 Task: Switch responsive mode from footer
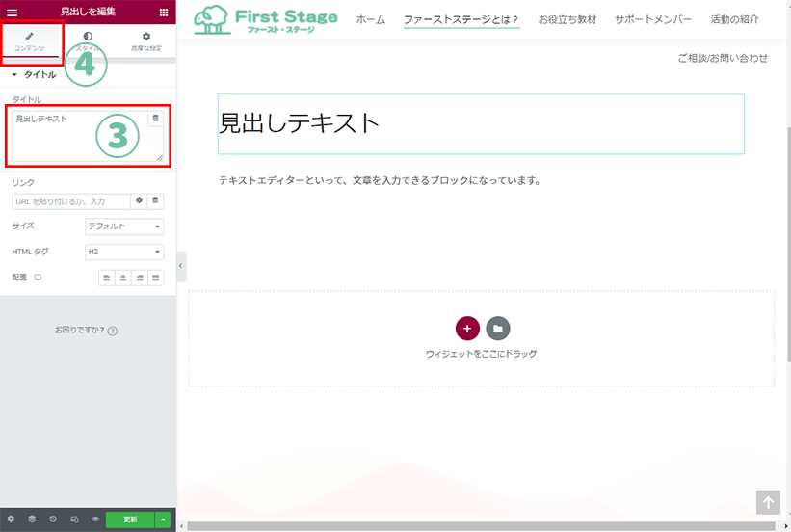click(74, 519)
